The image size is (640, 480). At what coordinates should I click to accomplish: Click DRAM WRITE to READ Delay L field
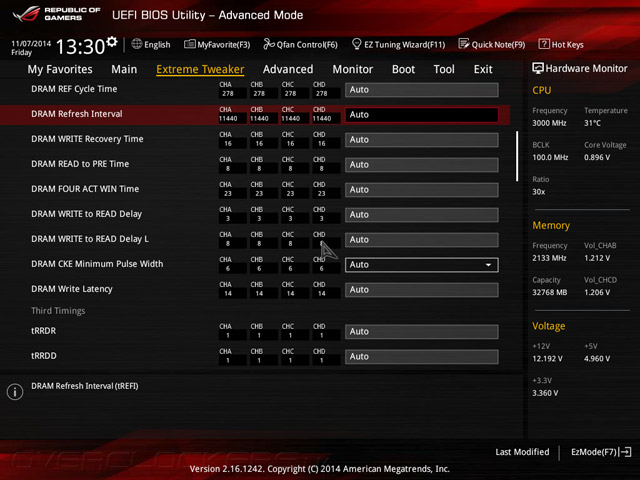(422, 240)
